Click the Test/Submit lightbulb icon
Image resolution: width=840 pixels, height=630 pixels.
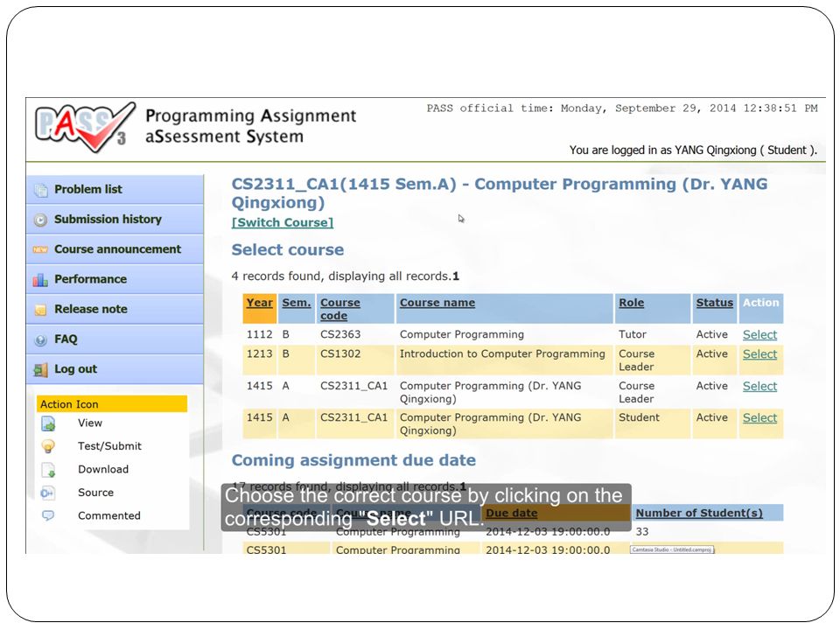pos(48,446)
